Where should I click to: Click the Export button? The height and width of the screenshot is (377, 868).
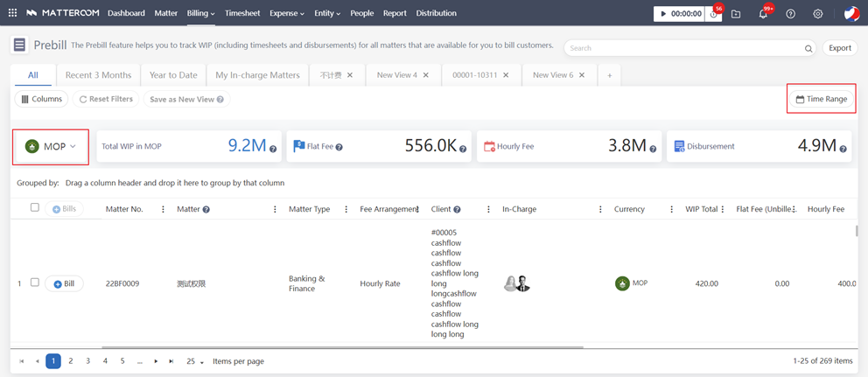839,48
